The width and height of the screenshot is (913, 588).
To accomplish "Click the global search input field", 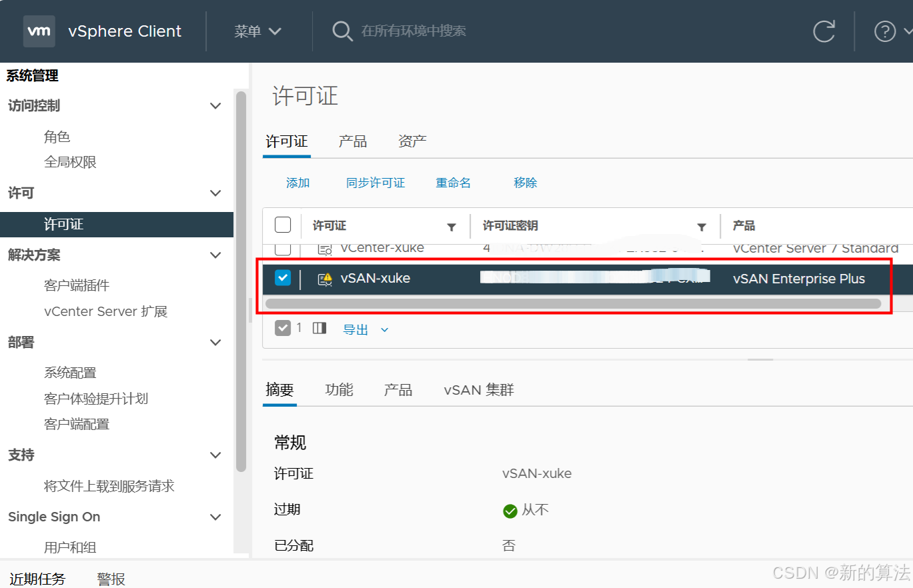I will coord(413,31).
